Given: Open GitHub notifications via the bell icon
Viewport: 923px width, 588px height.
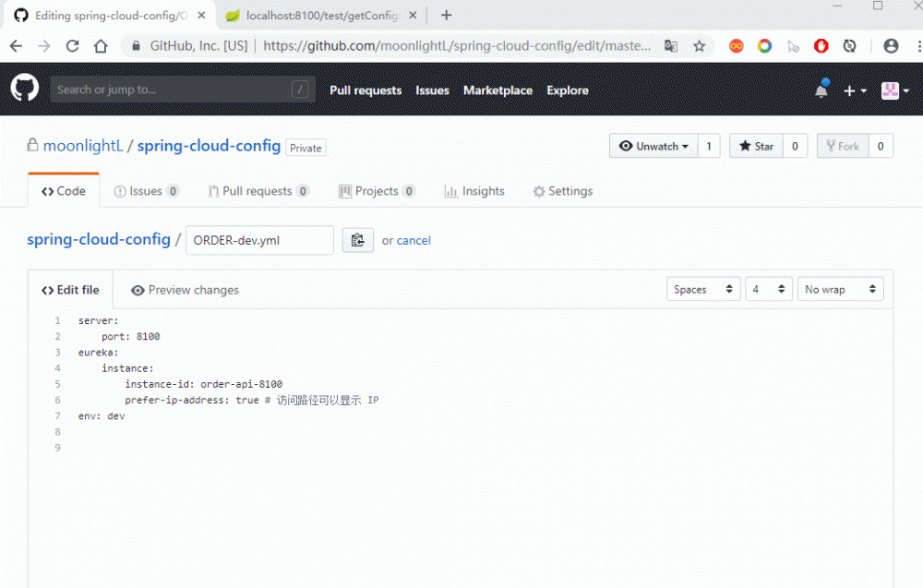Looking at the screenshot, I should pos(821,89).
